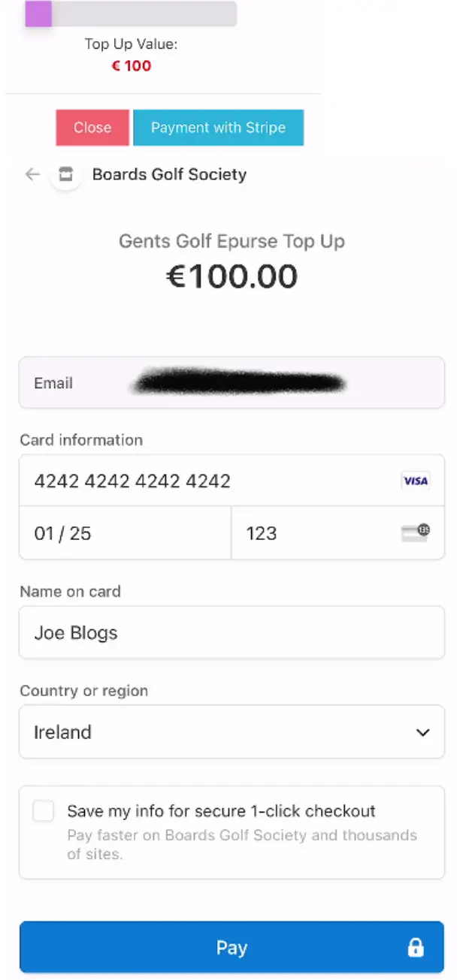Switch to the Close option at top
This screenshot has height=980, width=475.
92,128
